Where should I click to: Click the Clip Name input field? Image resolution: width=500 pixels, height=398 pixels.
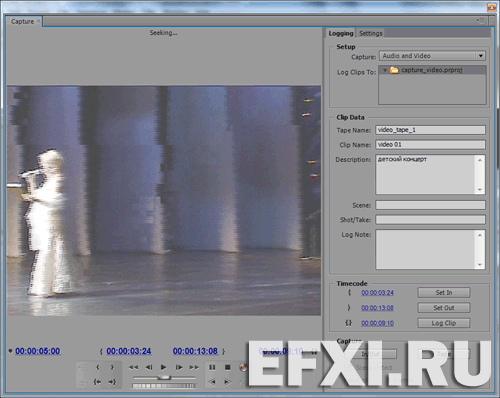(430, 145)
